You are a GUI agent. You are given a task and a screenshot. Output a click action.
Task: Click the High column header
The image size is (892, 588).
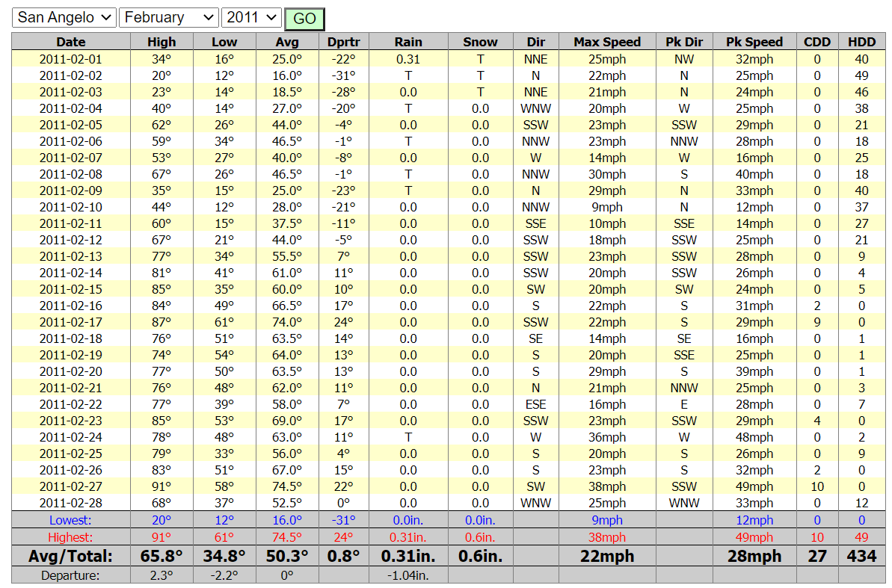tap(162, 42)
